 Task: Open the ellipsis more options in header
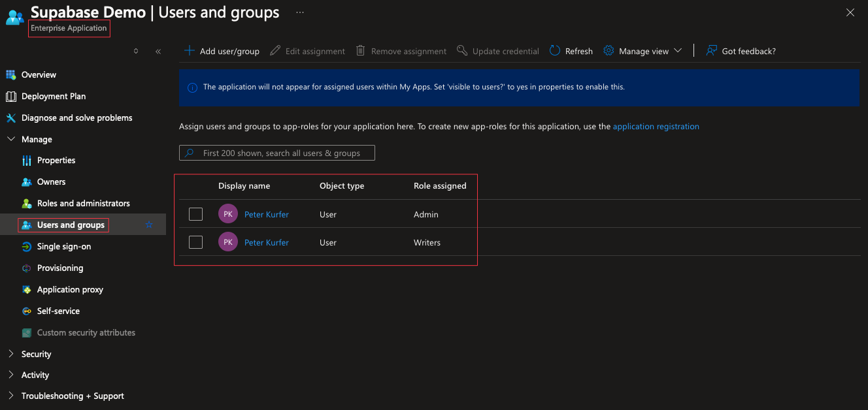pyautogui.click(x=300, y=12)
